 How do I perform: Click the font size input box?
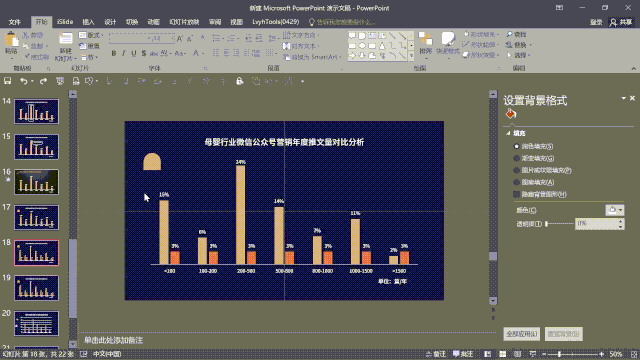[x=162, y=38]
